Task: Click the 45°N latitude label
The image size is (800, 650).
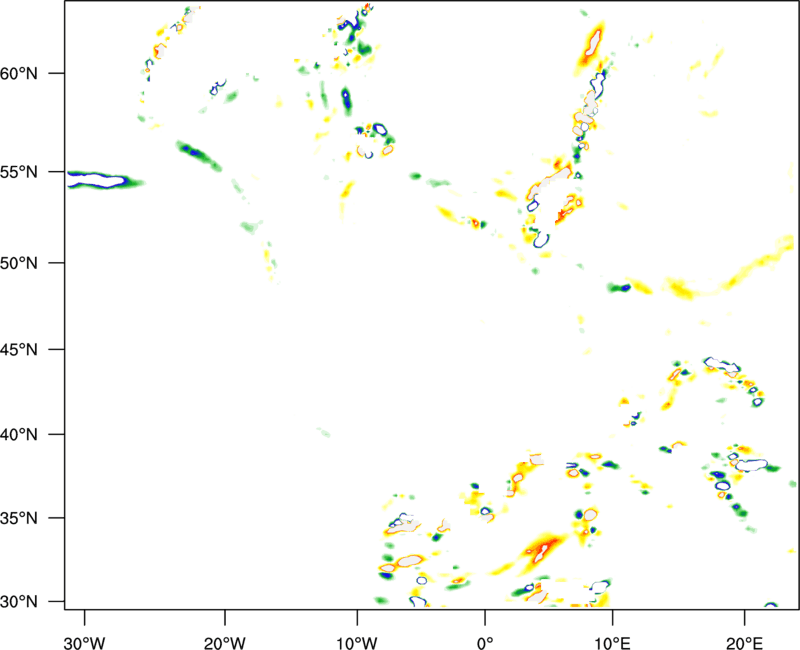Action: pos(19,349)
